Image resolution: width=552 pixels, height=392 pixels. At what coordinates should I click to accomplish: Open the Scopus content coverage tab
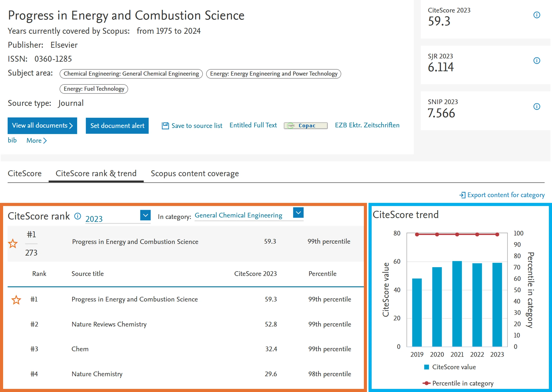point(195,173)
